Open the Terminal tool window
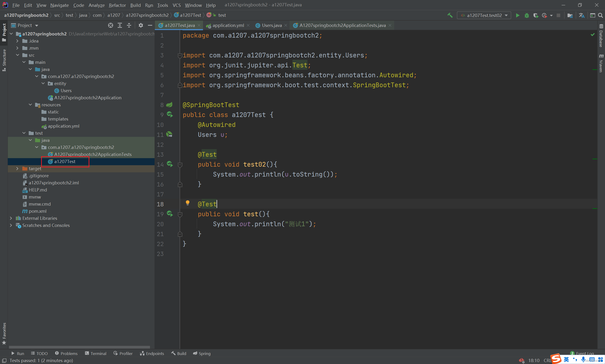This screenshot has width=605, height=364. (x=96, y=353)
